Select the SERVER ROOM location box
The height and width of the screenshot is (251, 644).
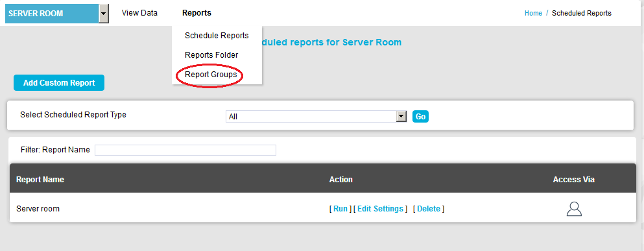click(52, 14)
